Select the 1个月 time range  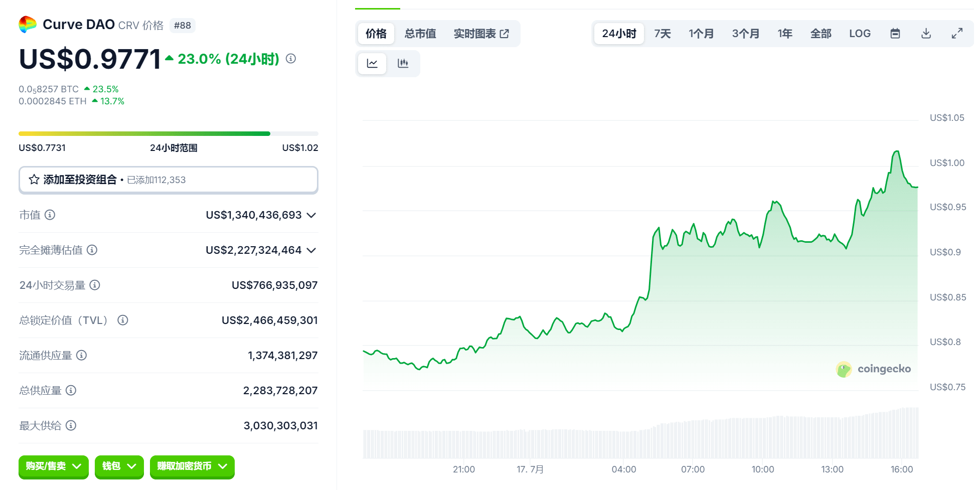[701, 34]
